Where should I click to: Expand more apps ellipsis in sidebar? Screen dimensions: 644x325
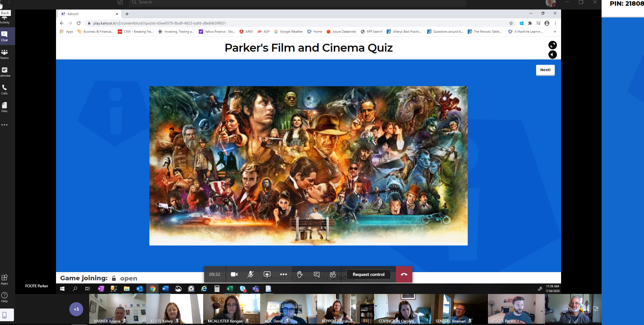pyautogui.click(x=4, y=125)
